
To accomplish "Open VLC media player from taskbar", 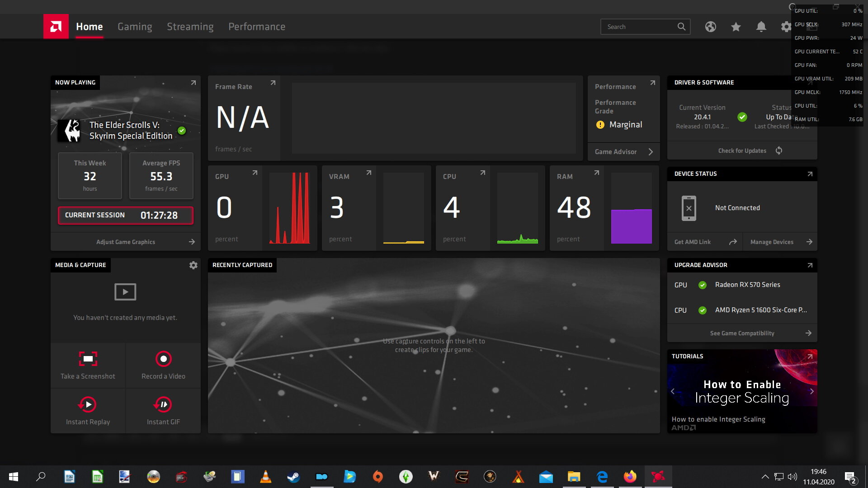I will (266, 477).
